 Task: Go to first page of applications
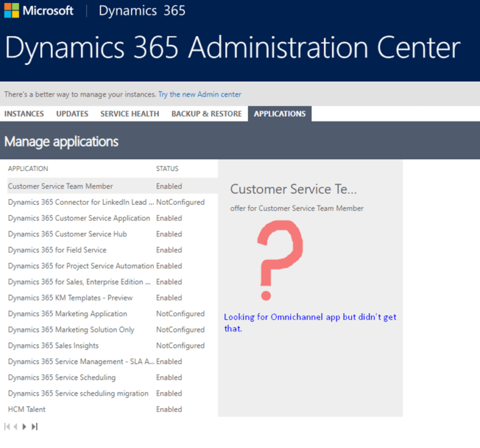pyautogui.click(x=7, y=427)
